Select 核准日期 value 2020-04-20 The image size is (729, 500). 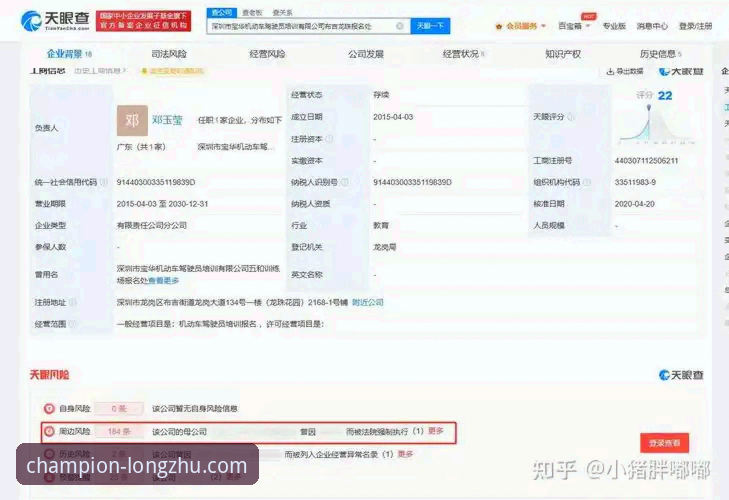tap(635, 204)
